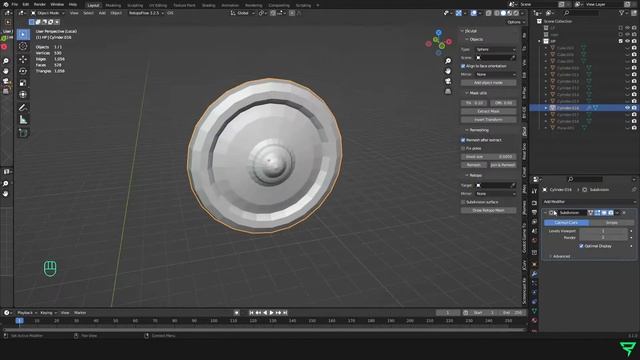Toggle Remesh after extract checkbox
This screenshot has width=640, height=360.
[x=463, y=140]
